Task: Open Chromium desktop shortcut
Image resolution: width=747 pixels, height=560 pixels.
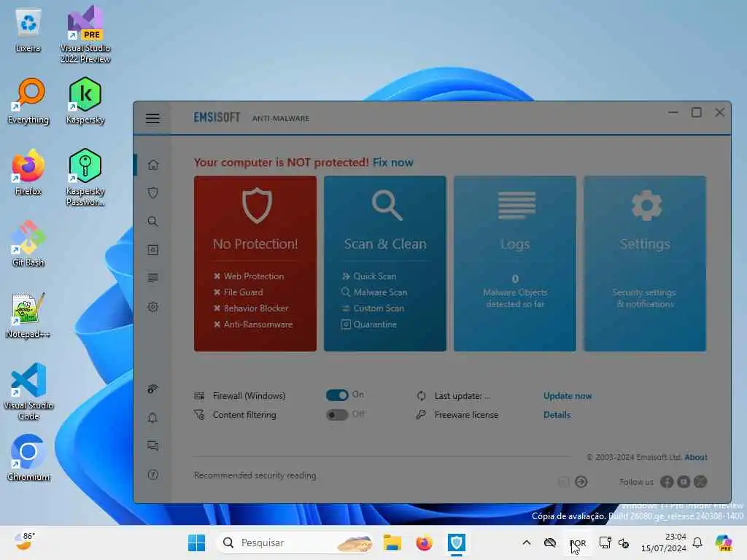Action: 28,458
